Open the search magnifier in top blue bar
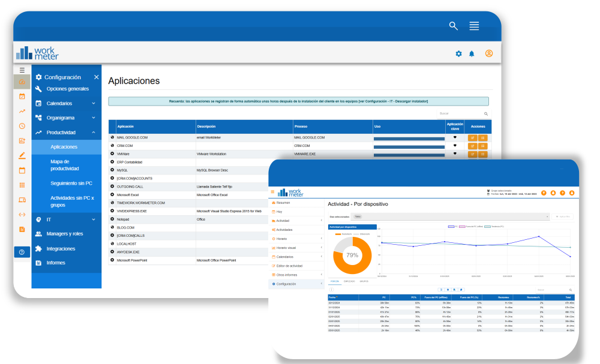Viewport: 600px width, 364px height. tap(454, 26)
